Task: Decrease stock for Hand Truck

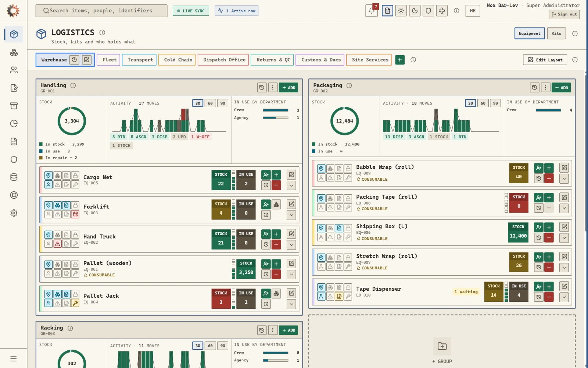Action: (x=276, y=244)
